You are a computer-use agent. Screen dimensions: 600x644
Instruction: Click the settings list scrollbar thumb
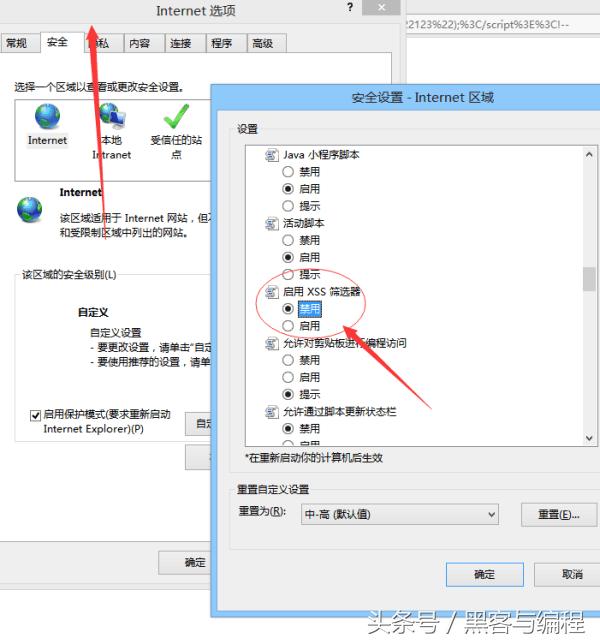[x=589, y=279]
